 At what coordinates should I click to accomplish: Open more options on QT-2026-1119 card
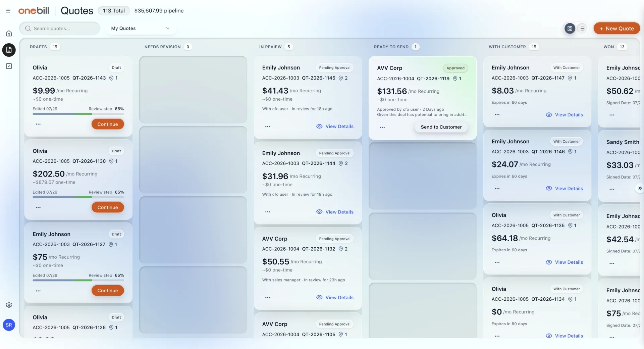coord(382,127)
